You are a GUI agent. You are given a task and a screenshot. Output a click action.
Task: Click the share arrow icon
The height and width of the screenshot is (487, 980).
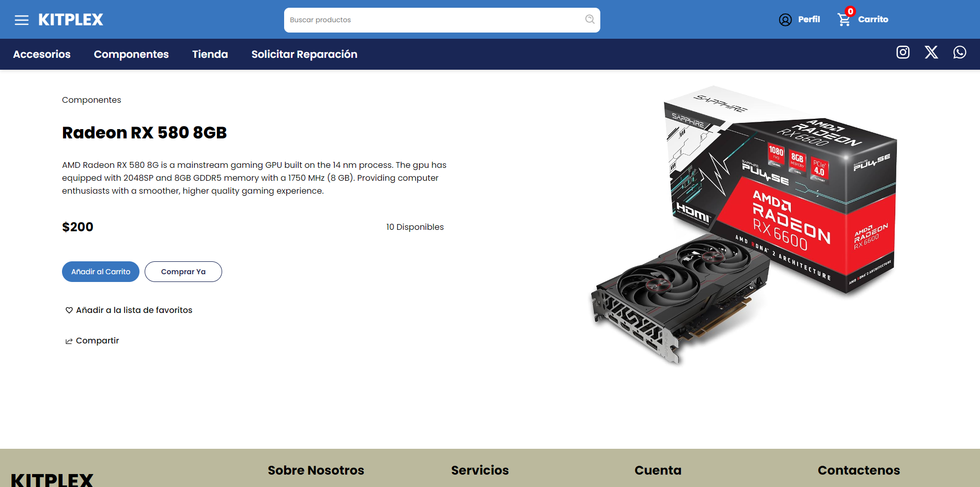coord(69,341)
